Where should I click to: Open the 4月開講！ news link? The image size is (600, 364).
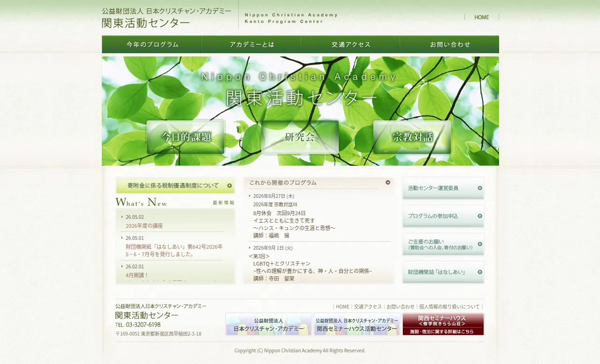137,275
